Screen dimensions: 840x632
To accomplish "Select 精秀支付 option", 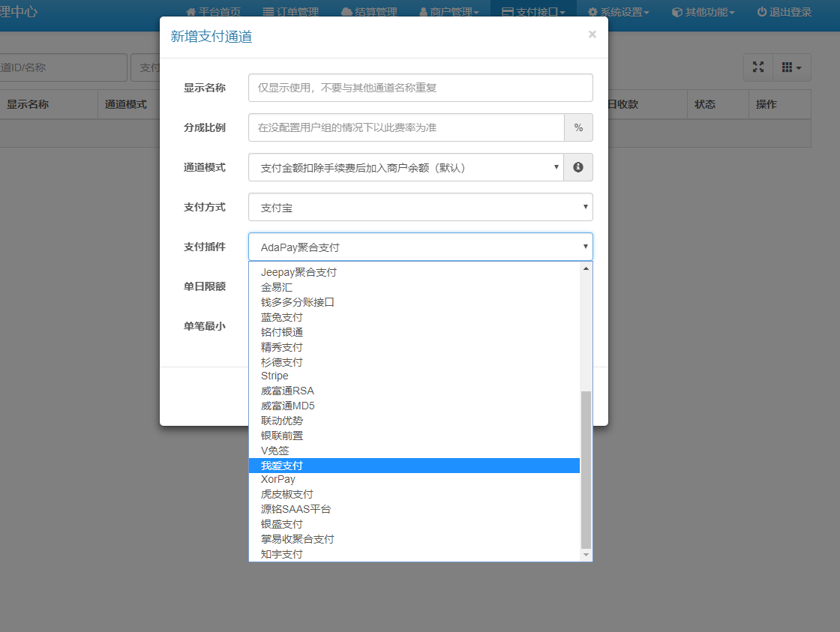I will (414, 347).
